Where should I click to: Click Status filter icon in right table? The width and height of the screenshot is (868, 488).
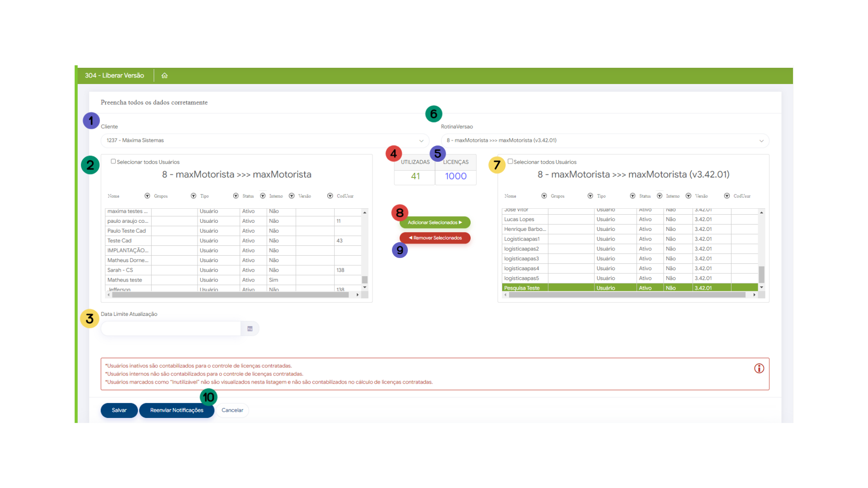click(x=660, y=196)
